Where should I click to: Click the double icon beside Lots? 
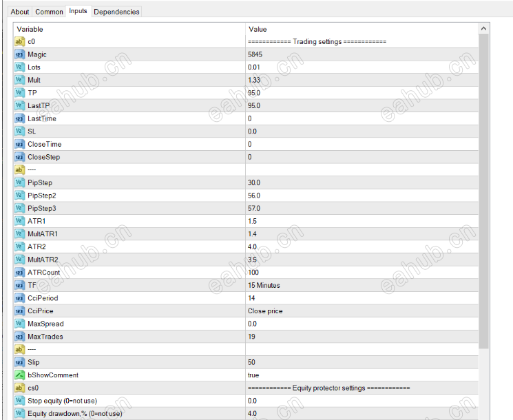19,67
